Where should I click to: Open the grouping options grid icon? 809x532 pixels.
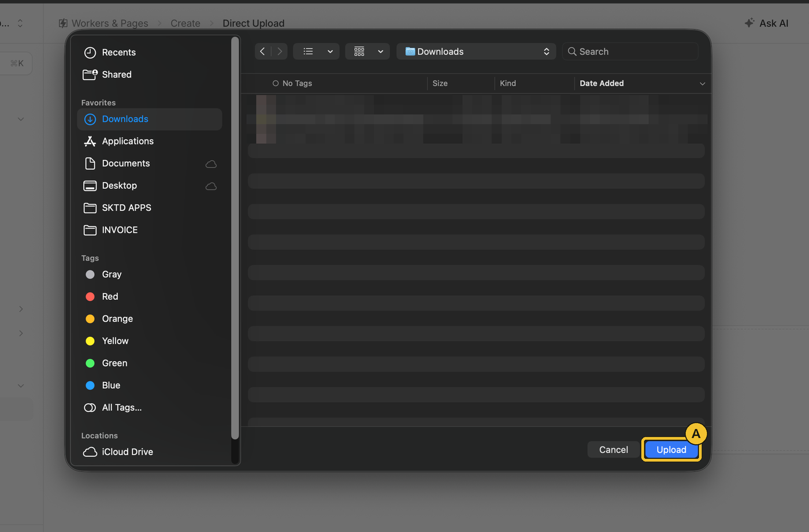[359, 51]
